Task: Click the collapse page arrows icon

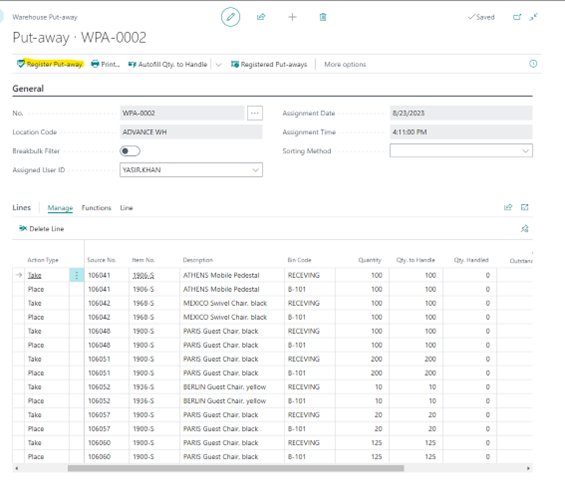Action: click(x=534, y=17)
